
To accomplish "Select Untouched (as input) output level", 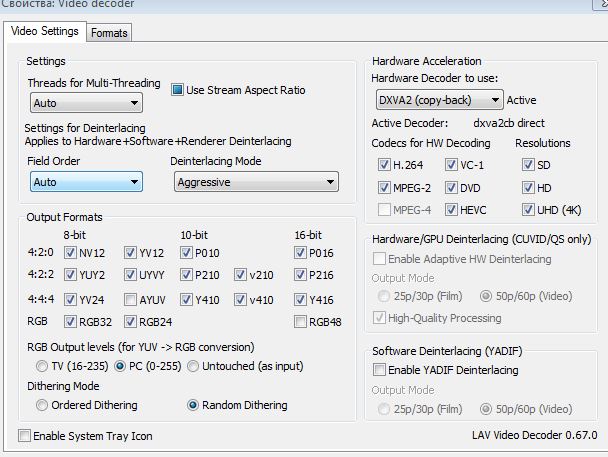I will [194, 366].
